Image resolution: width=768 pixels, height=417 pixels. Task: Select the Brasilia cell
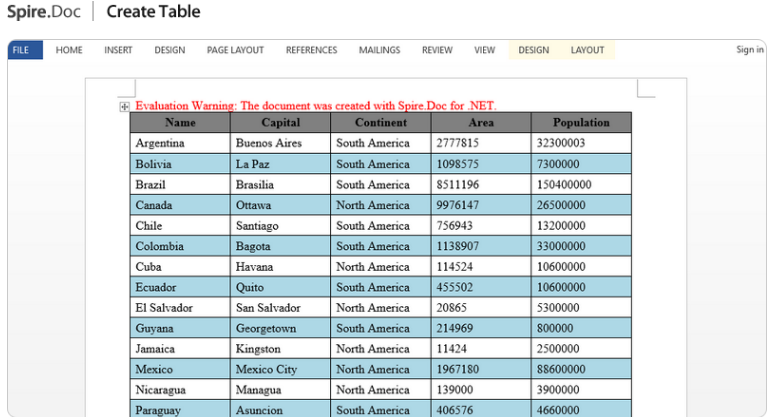tap(281, 184)
